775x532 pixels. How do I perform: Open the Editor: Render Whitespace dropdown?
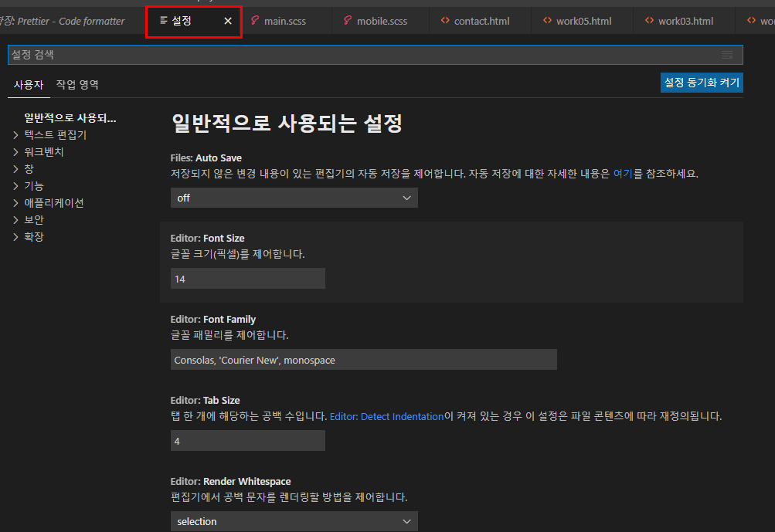coord(294,521)
